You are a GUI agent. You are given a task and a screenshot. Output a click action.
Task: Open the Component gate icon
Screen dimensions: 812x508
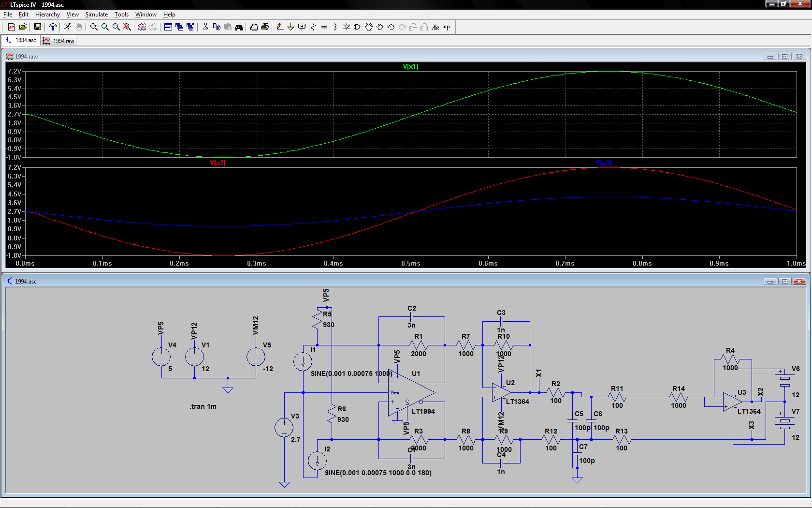(x=358, y=27)
